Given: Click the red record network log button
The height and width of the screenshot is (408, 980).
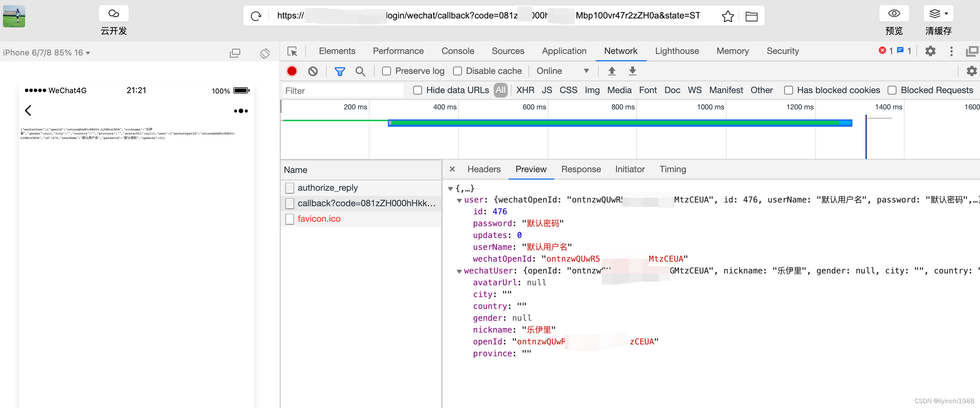Looking at the screenshot, I should [x=292, y=71].
